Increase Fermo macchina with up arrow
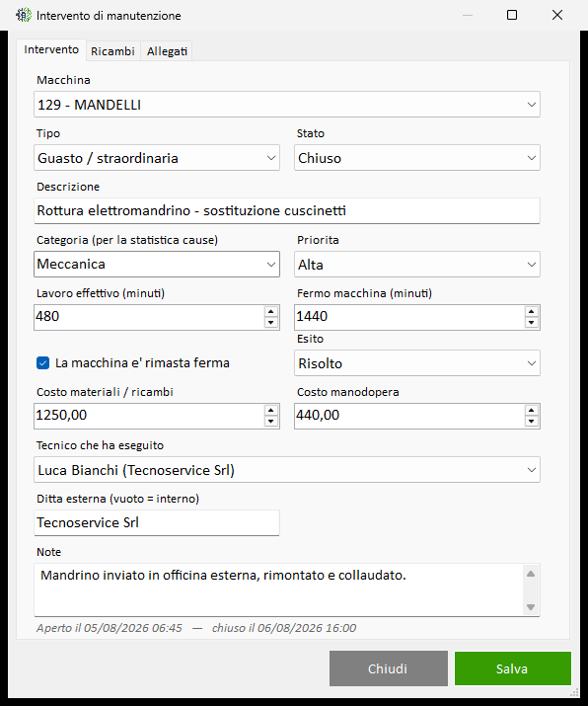588x706 pixels. coord(532,312)
